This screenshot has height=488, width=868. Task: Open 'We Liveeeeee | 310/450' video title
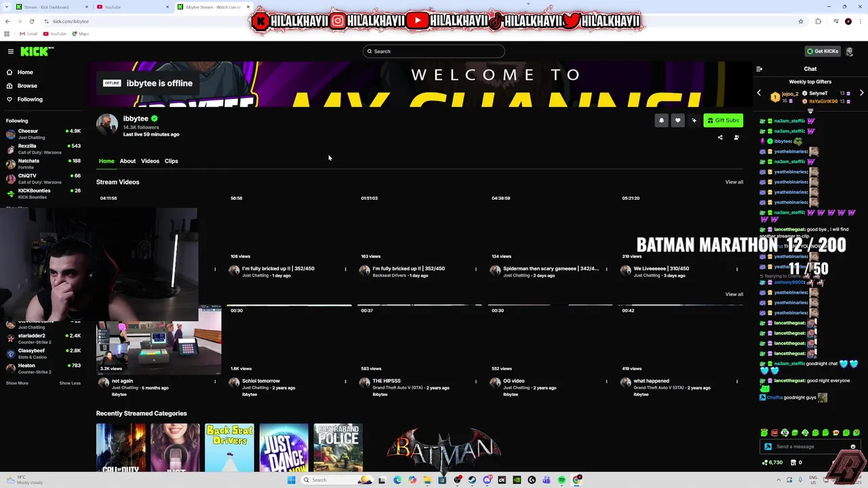661,268
